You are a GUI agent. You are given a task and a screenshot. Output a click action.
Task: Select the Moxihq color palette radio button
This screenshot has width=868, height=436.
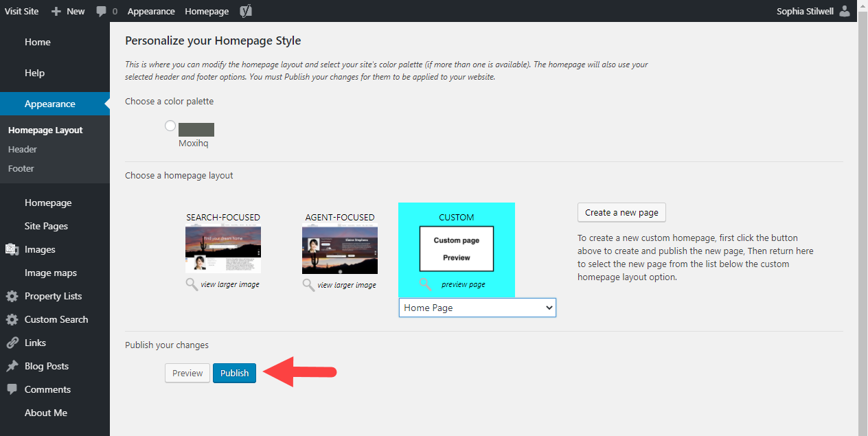tap(170, 126)
